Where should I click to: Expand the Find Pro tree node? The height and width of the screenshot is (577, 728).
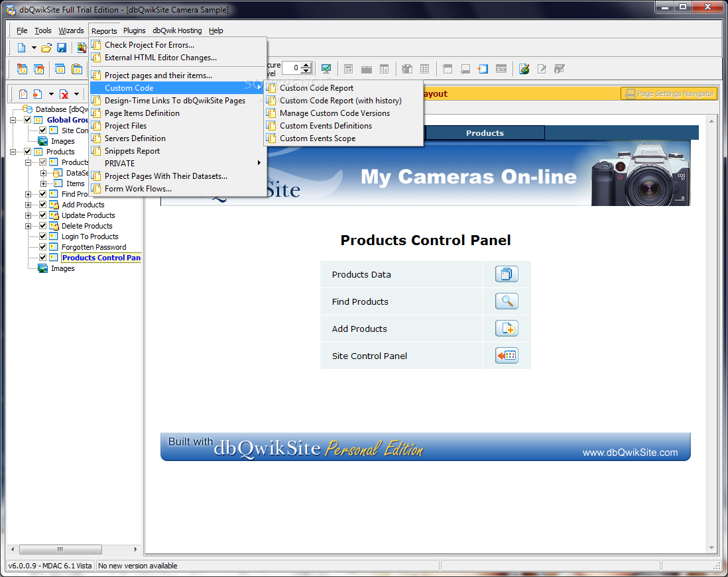click(29, 194)
